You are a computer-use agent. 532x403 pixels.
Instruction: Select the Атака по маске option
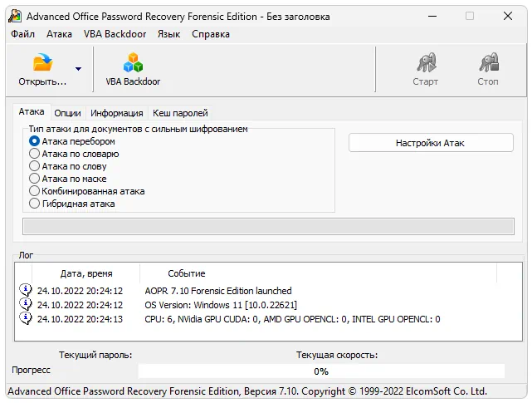click(x=68, y=179)
